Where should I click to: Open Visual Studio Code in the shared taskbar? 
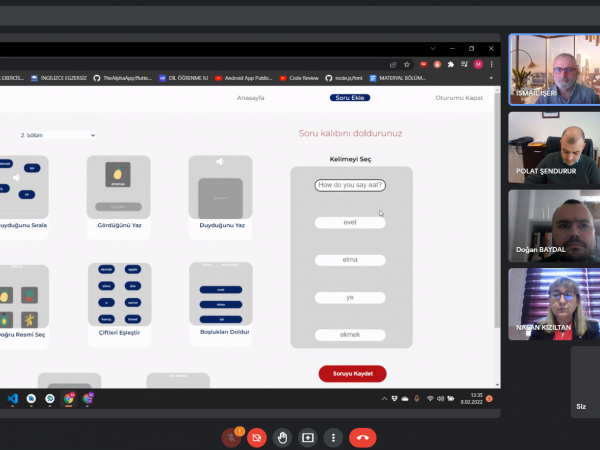(x=13, y=399)
